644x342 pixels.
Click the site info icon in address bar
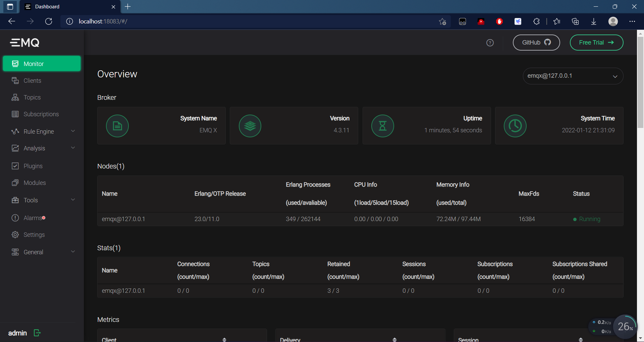pyautogui.click(x=69, y=21)
